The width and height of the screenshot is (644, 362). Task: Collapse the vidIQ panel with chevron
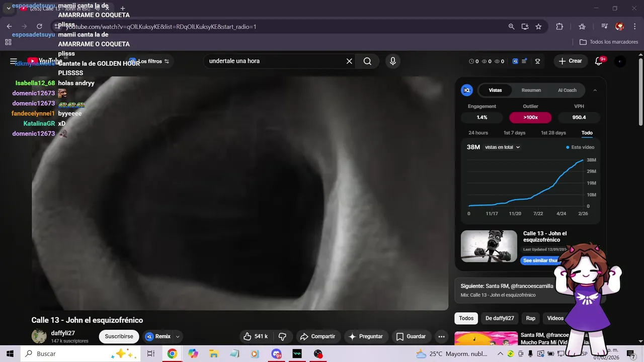595,90
